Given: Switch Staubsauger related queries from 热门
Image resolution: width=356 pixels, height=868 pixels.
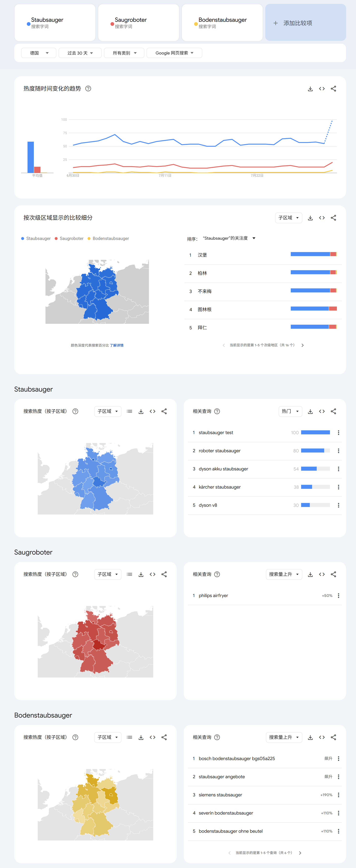Looking at the screenshot, I should pos(290,411).
